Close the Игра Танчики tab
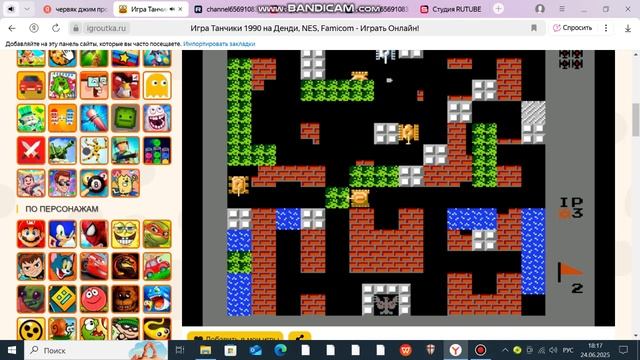Screen dimensions: 640x360 tap(180, 9)
